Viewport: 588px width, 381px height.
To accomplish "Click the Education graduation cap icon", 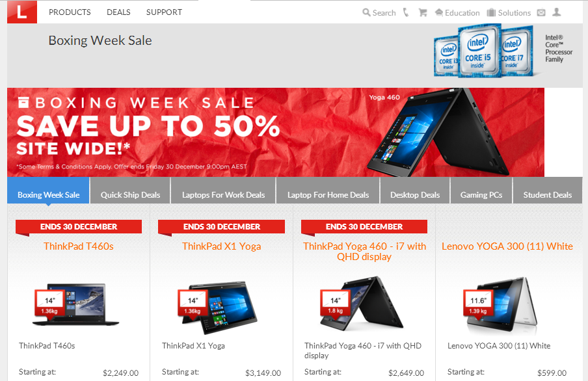I will coord(439,12).
